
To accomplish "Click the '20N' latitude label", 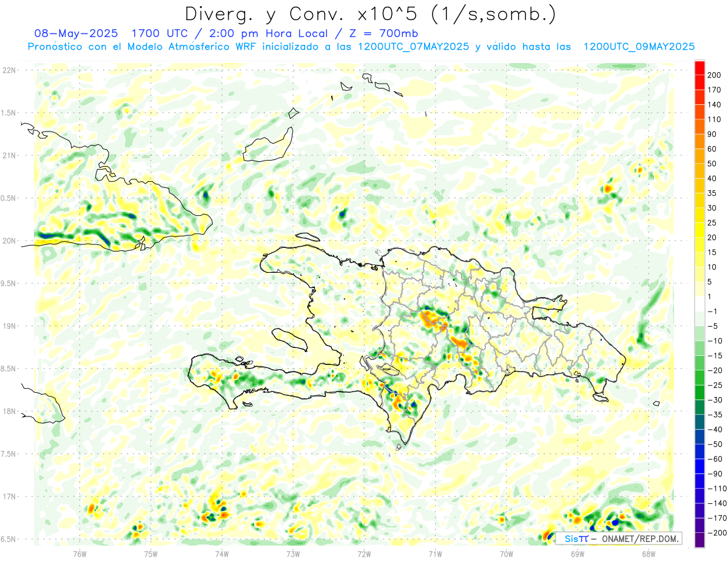I will (8, 241).
